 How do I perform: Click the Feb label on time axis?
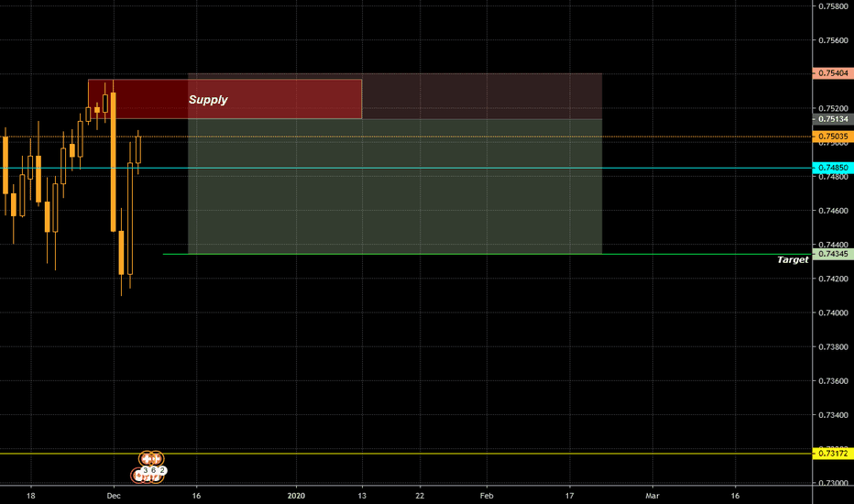coord(486,494)
